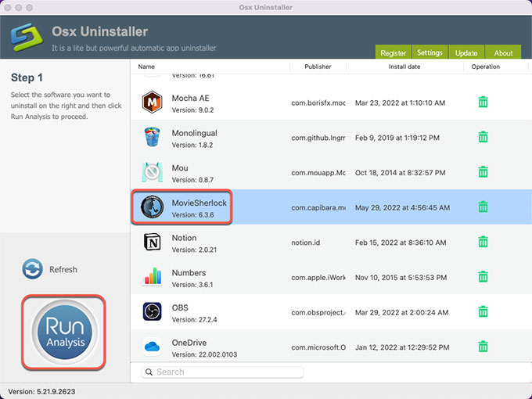The width and height of the screenshot is (532, 399).
Task: Click the MovieSherlock name text
Action: (x=199, y=203)
